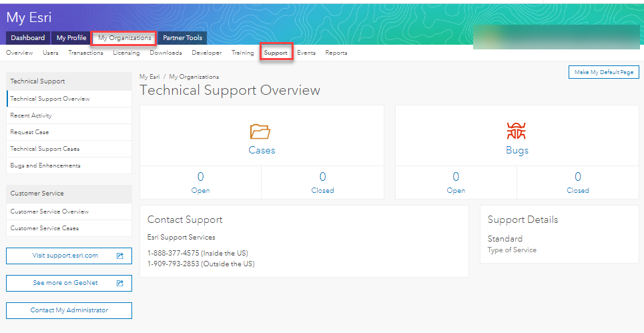The height and width of the screenshot is (333, 644).
Task: Open the open cases count link
Action: tap(200, 182)
